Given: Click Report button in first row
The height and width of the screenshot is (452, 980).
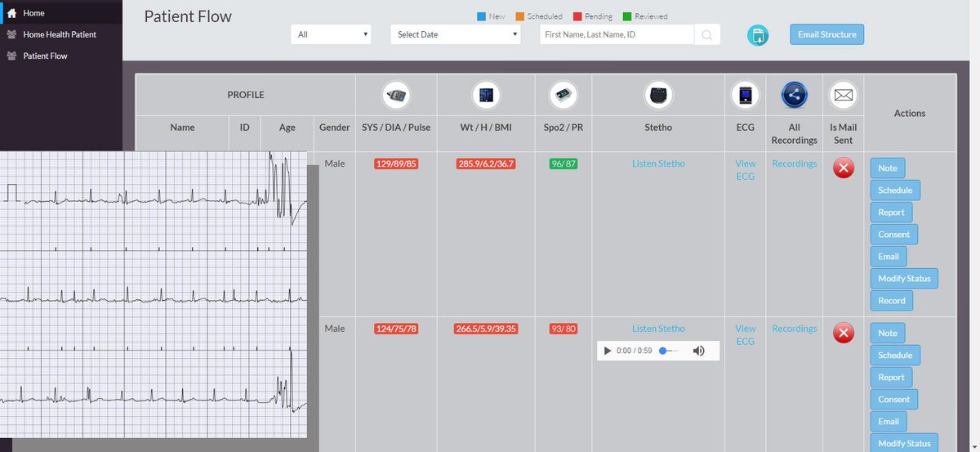Looking at the screenshot, I should coord(891,213).
